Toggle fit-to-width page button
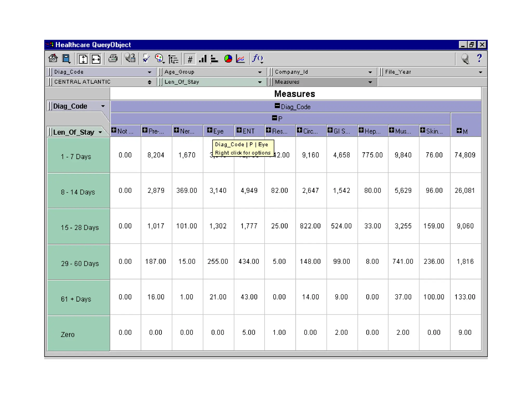This screenshot has height=399, width=532. [x=96, y=59]
